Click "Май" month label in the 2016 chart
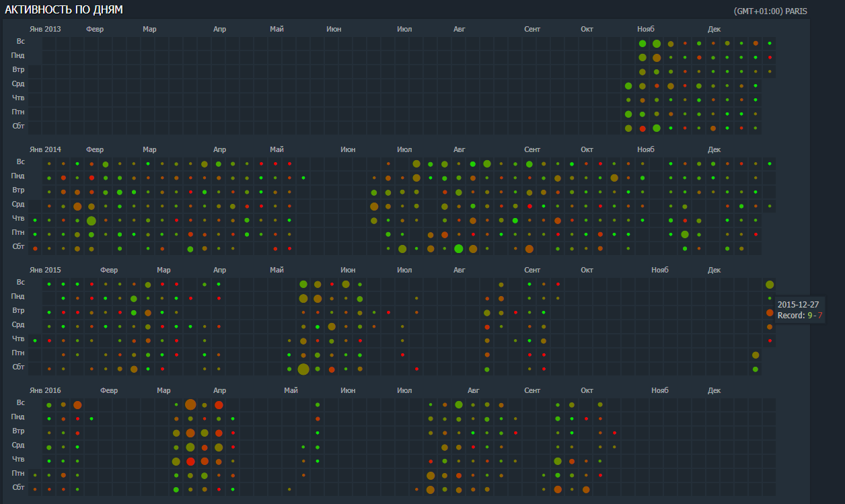Image resolution: width=845 pixels, height=504 pixels. click(x=291, y=390)
